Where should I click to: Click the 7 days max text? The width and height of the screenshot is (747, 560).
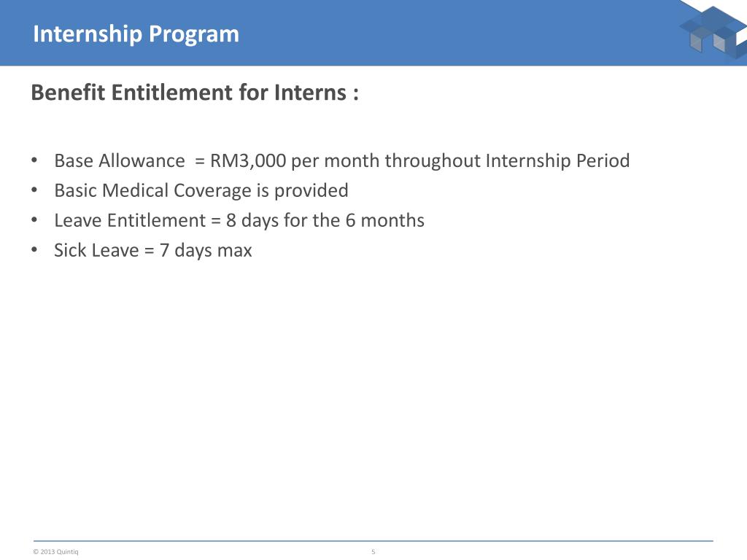[x=206, y=251]
